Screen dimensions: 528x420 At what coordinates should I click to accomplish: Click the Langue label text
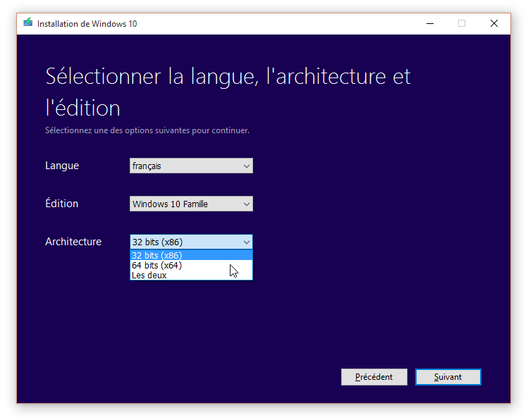[x=62, y=166]
